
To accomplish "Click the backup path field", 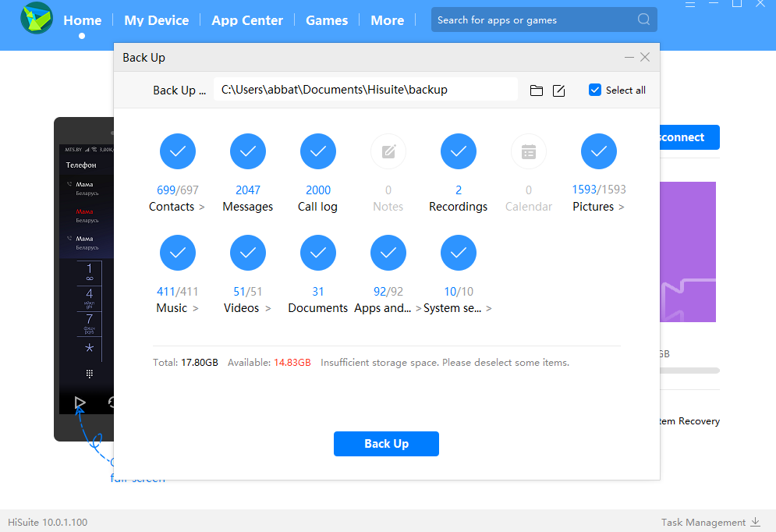I will (x=366, y=90).
